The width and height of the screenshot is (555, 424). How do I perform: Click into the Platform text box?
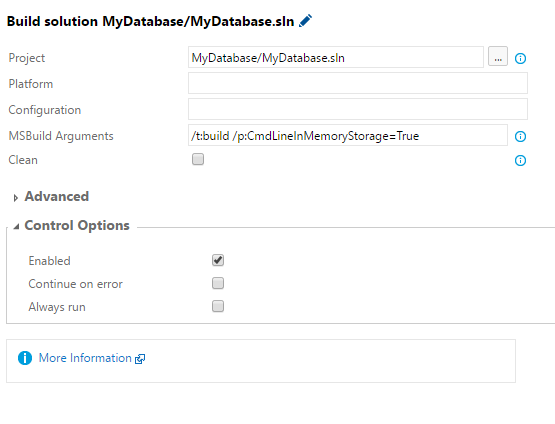coord(358,83)
